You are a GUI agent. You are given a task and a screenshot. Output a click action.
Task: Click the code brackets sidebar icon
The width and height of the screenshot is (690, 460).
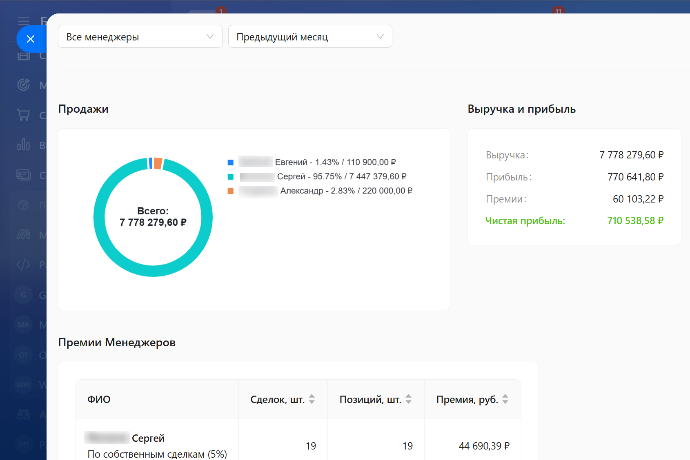[x=24, y=265]
